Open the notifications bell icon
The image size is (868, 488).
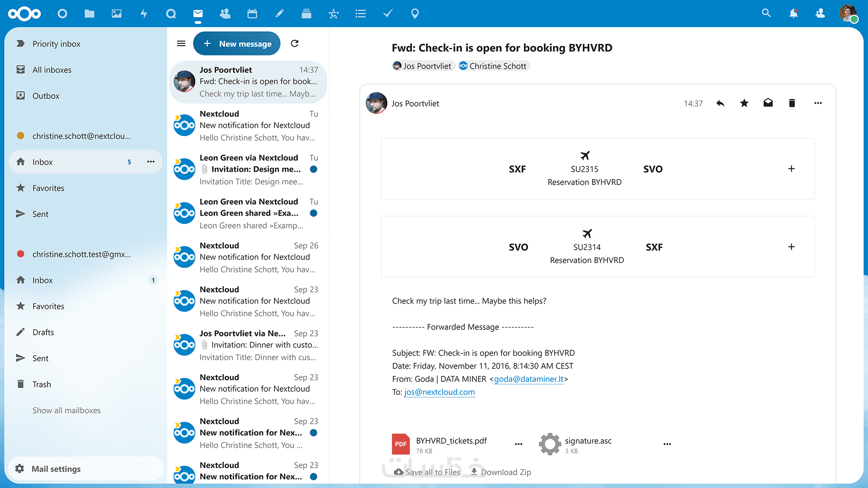pos(793,14)
